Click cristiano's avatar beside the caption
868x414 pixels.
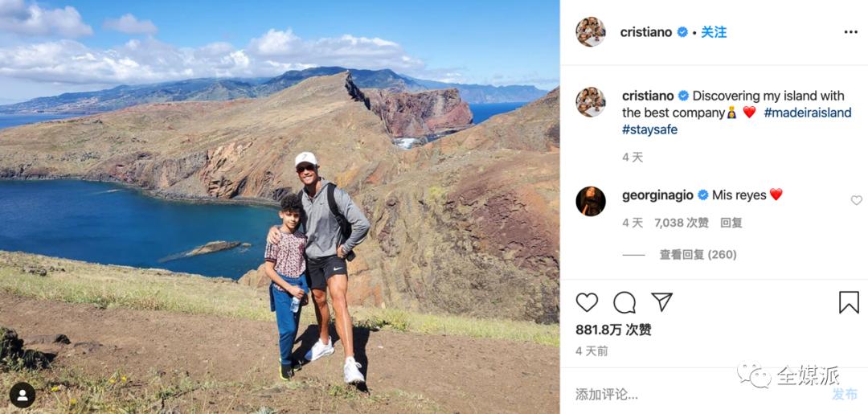click(x=591, y=102)
